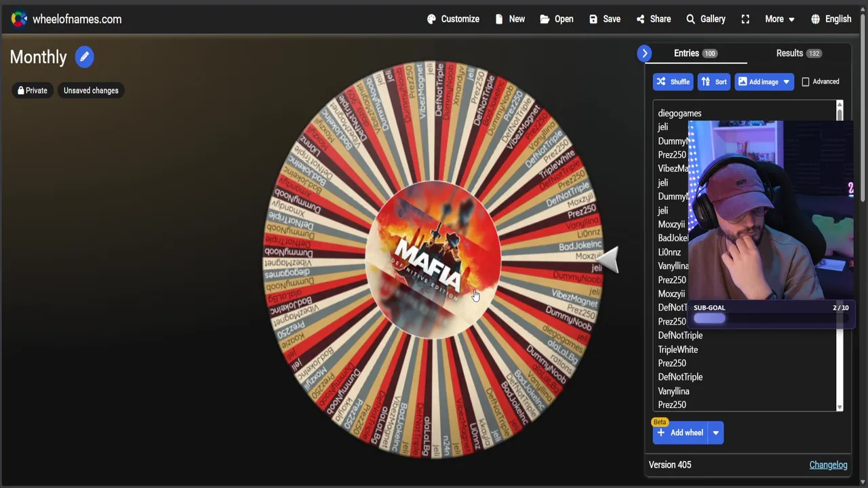Screen dimensions: 868x488
Task: Open the Gallery search
Action: [x=706, y=19]
